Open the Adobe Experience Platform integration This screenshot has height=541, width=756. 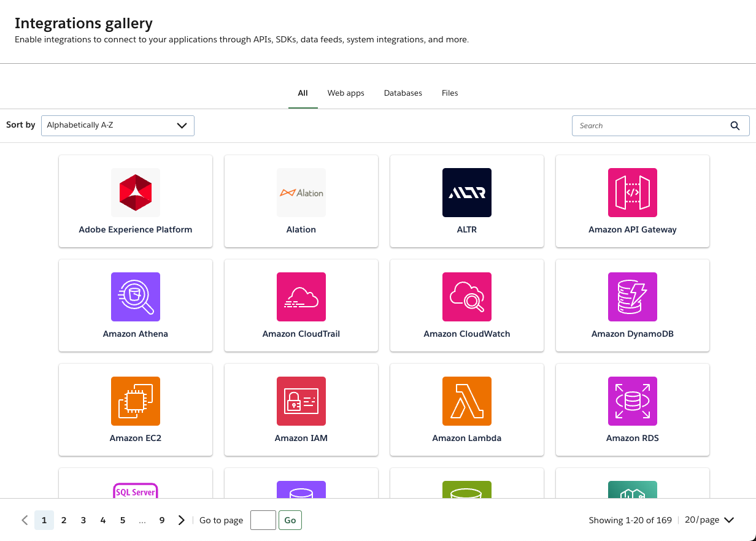click(135, 201)
